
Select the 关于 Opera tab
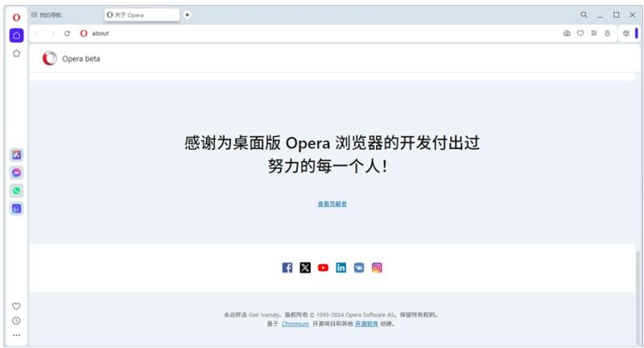[x=142, y=14]
